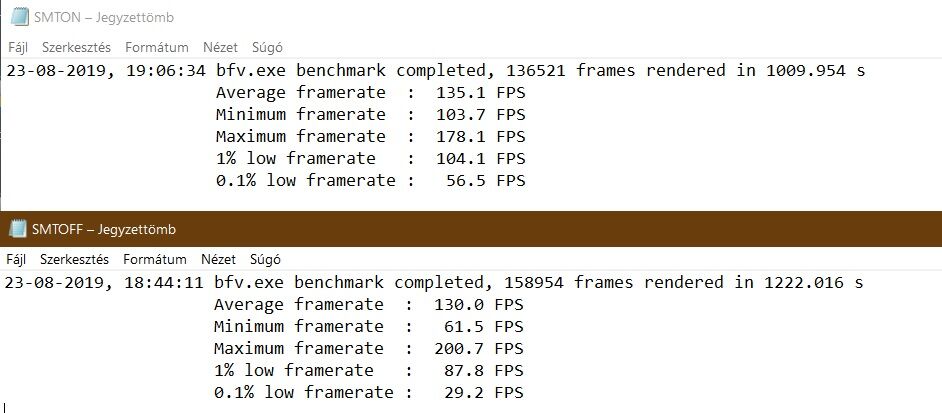This screenshot has height=413, width=942.
Task: Click the SMTON Notepad window icon
Action: point(19,17)
